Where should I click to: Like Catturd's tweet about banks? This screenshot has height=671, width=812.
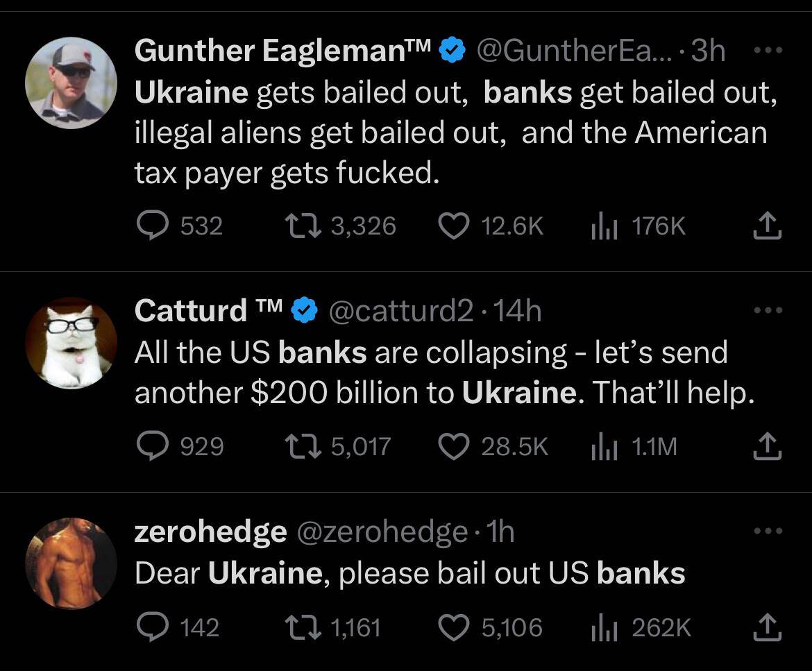(454, 446)
